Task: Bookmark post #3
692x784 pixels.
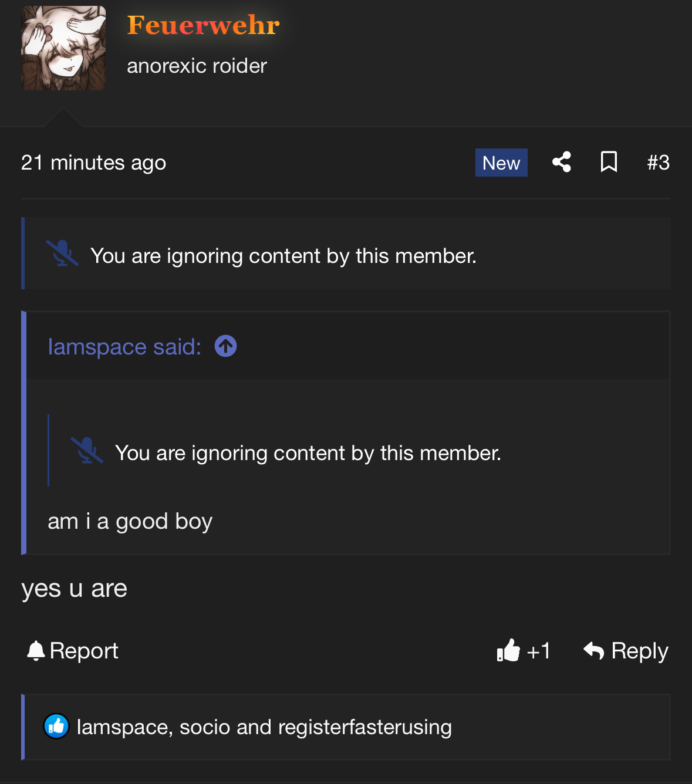Action: coord(609,162)
